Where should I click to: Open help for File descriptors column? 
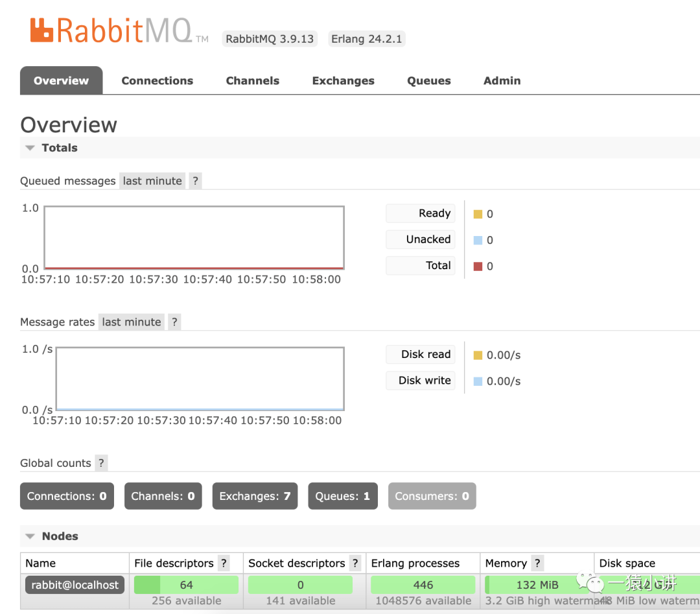point(224,563)
